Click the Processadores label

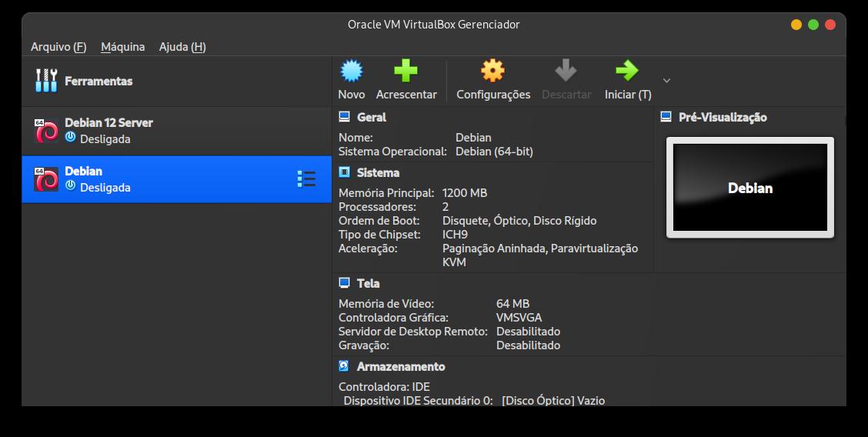click(378, 207)
